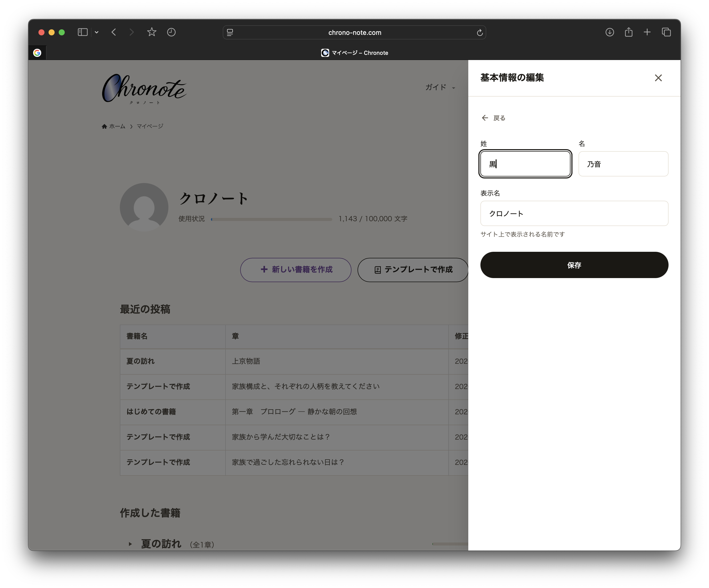Click the 書籍名 column header
This screenshot has width=709, height=588.
click(x=173, y=336)
